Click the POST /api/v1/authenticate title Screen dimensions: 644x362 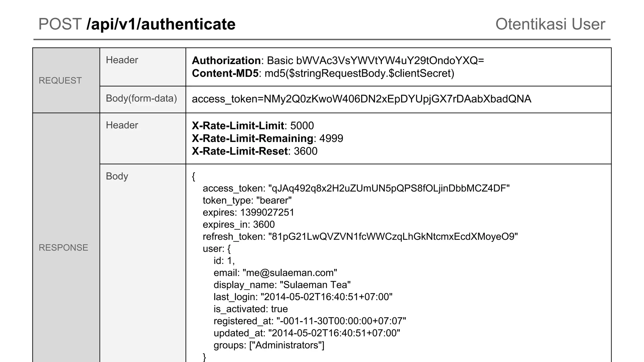click(x=137, y=24)
